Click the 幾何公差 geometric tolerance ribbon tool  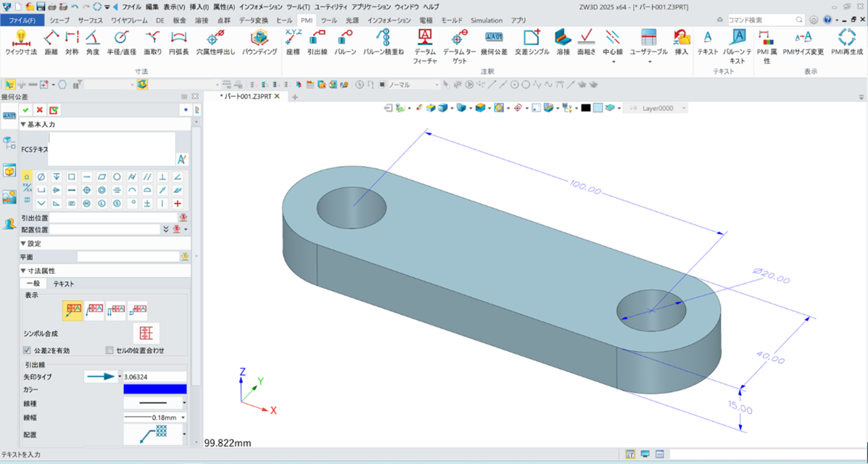pyautogui.click(x=494, y=43)
